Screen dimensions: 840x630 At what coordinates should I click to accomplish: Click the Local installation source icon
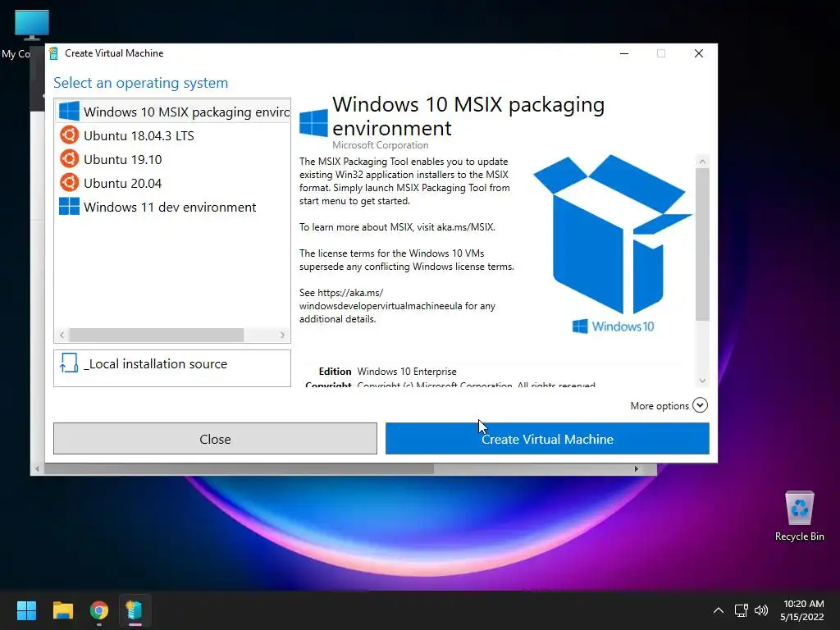coord(69,363)
